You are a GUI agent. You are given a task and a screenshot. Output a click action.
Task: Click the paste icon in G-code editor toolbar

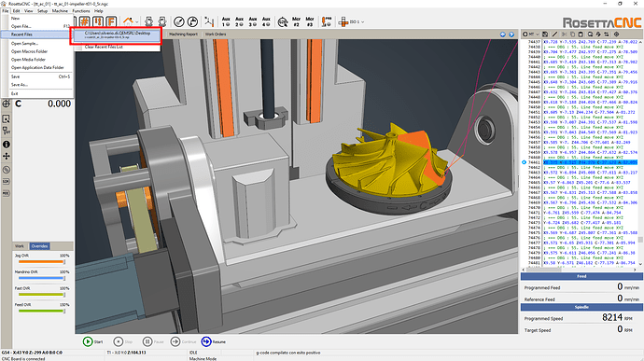581,35
